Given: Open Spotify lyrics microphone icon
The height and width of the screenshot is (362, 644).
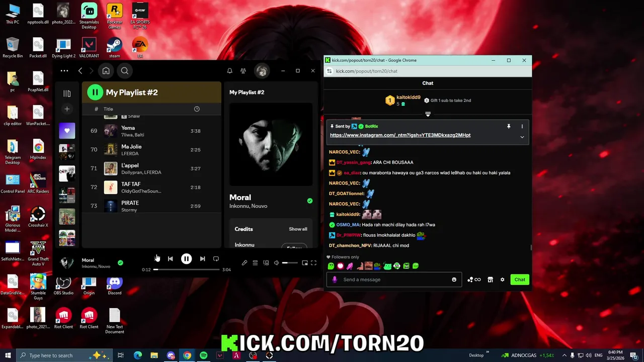Looking at the screenshot, I should (245, 263).
